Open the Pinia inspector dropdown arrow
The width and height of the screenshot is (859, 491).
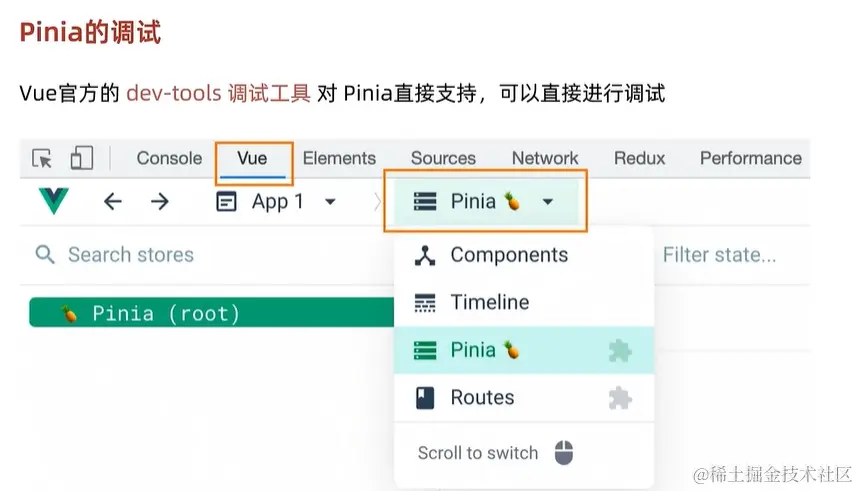pos(547,202)
